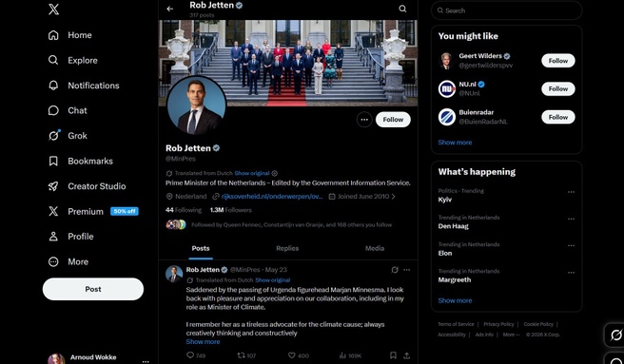
Task: Click the Grok icon on the post
Action: point(395,270)
